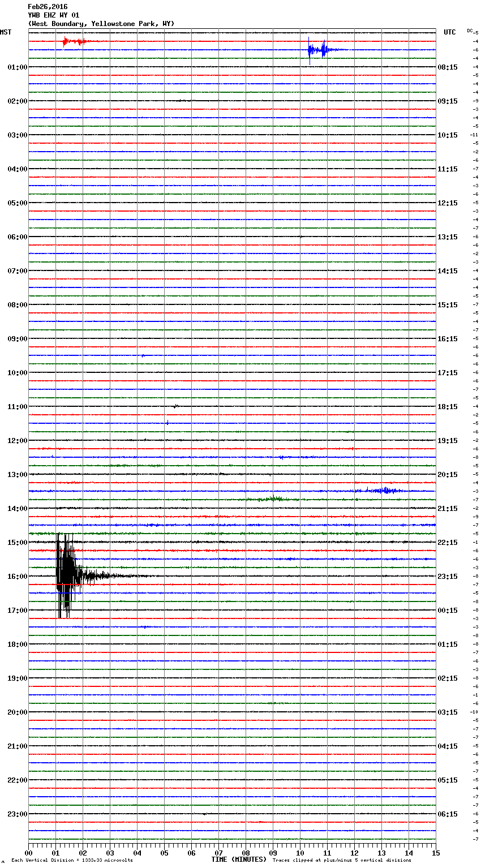This screenshot has height=868, width=481.
Task: Click the 03 minute axis tick label
Action: pos(110,853)
